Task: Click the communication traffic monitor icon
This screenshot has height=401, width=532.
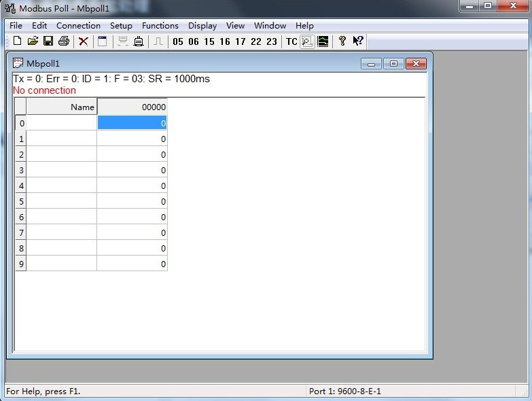Action: 307,41
